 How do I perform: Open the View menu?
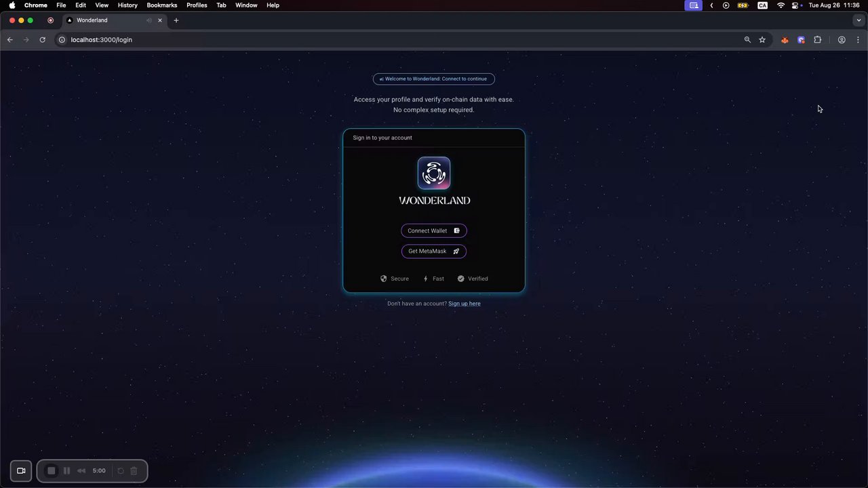(102, 5)
